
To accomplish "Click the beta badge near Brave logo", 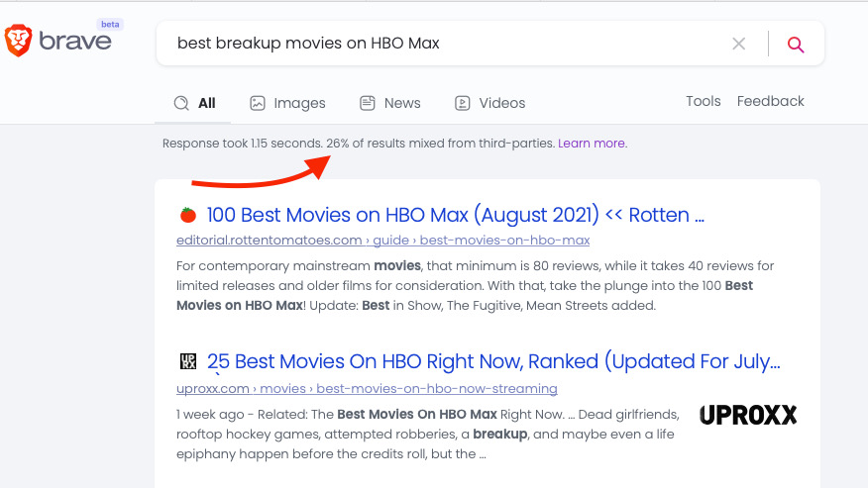I will pyautogui.click(x=110, y=25).
